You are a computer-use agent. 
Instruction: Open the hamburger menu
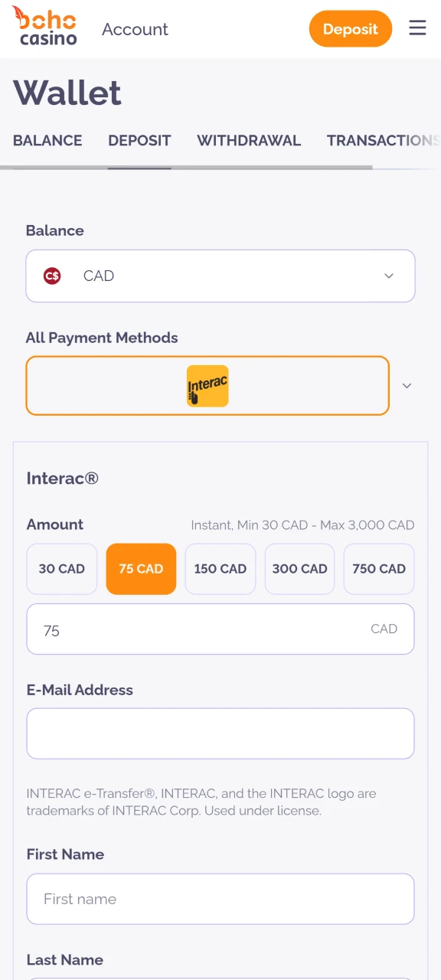pos(417,28)
